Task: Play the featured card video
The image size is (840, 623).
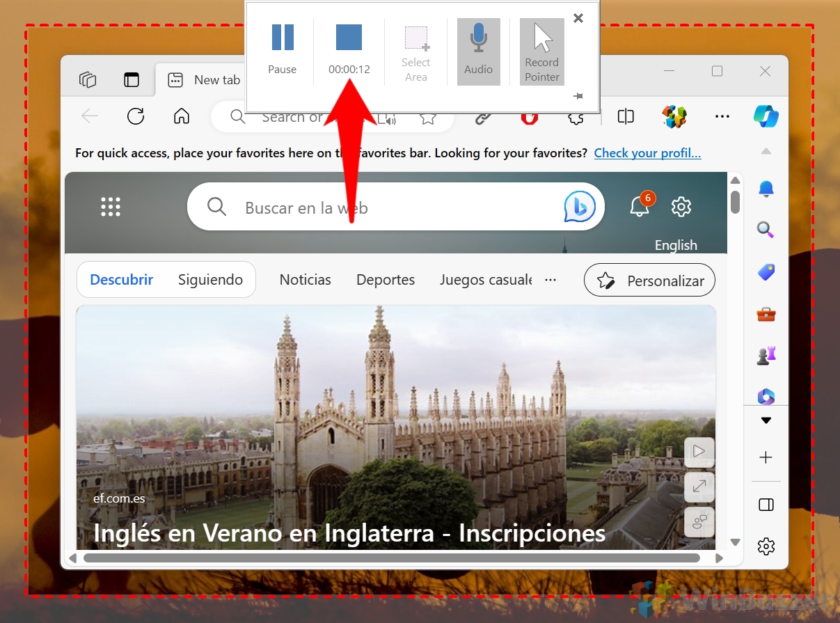Action: [x=699, y=452]
